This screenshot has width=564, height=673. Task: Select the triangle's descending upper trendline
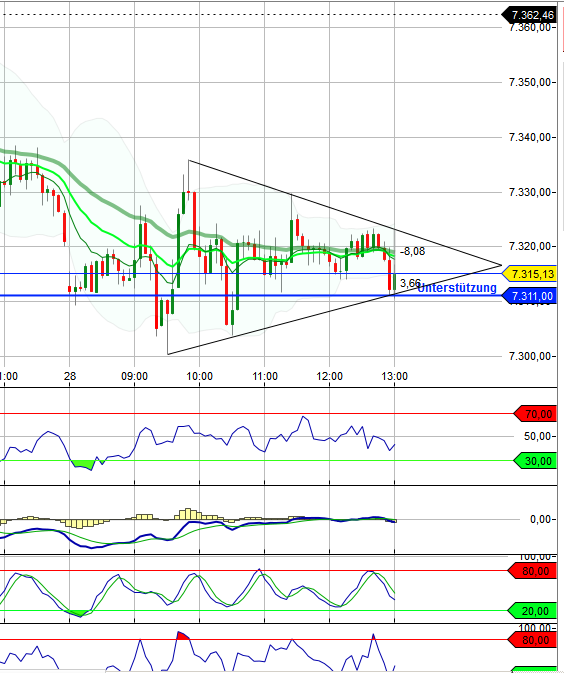pos(345,212)
